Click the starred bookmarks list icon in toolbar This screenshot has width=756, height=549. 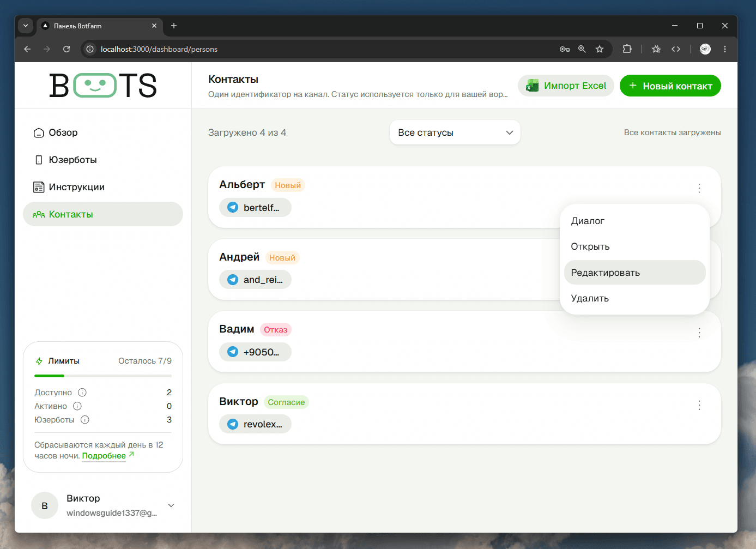(x=656, y=49)
